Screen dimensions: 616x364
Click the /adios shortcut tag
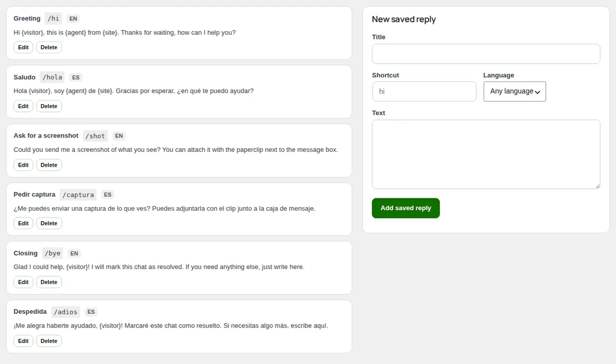click(66, 312)
